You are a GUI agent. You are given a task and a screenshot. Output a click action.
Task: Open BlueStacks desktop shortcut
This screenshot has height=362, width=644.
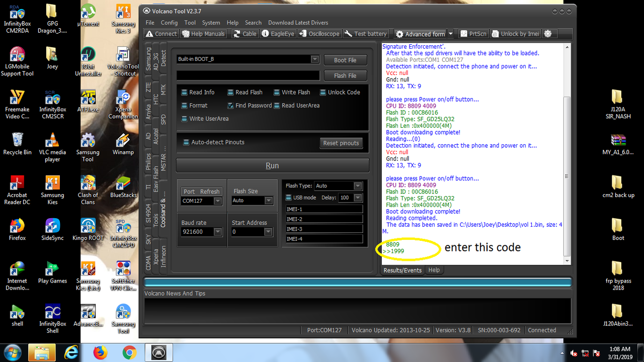123,187
